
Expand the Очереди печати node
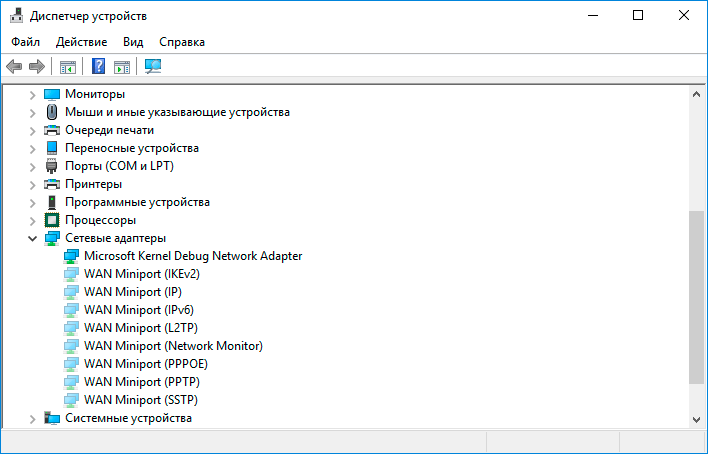[33, 131]
